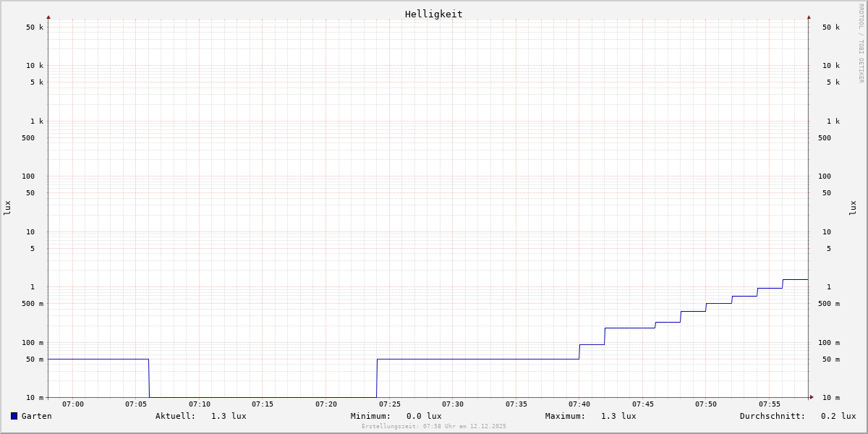Select the '10 m' label on the left axis
Viewport: 868px width, 434px height.
[x=35, y=398]
